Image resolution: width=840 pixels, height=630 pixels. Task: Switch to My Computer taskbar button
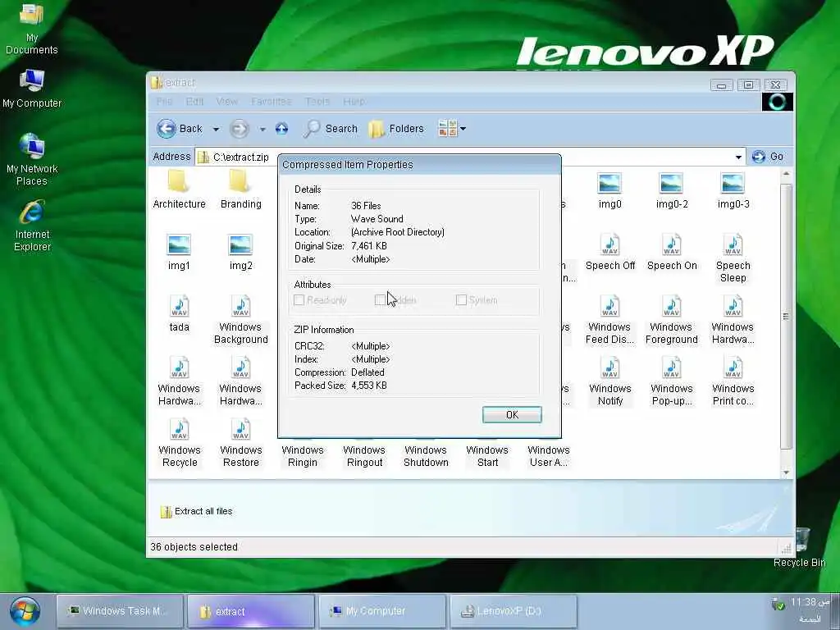[x=382, y=610]
